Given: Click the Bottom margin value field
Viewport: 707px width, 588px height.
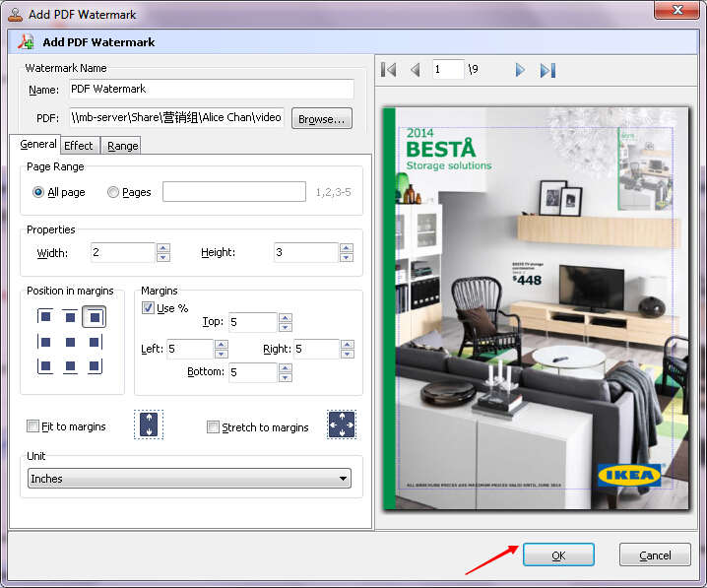Looking at the screenshot, I should click(252, 372).
